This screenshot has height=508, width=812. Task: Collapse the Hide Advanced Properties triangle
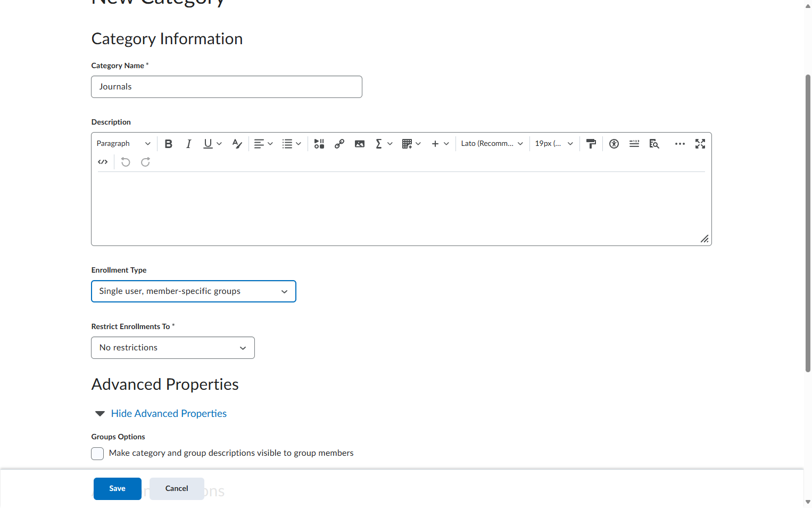click(x=100, y=414)
